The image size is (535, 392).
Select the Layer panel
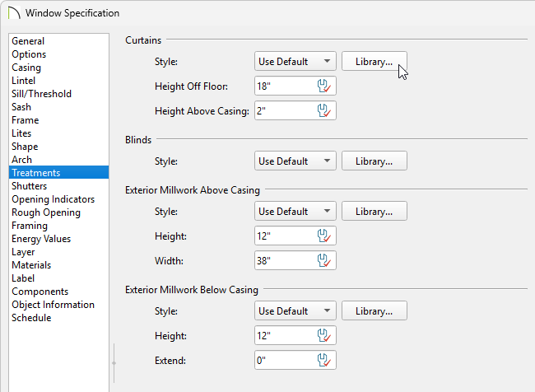coord(58,252)
